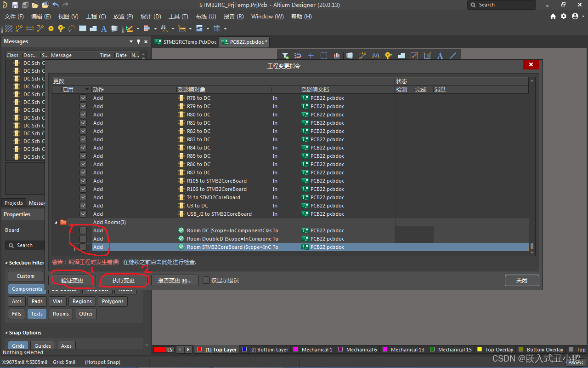Enable checkbox for Room DC row
The height and width of the screenshot is (368, 588).
83,230
